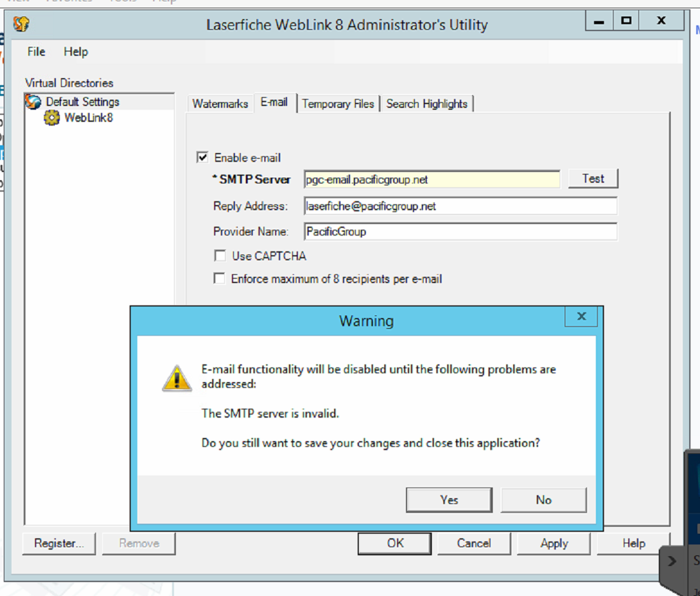700x596 pixels.
Task: Select the E-mail tab
Action: [274, 102]
